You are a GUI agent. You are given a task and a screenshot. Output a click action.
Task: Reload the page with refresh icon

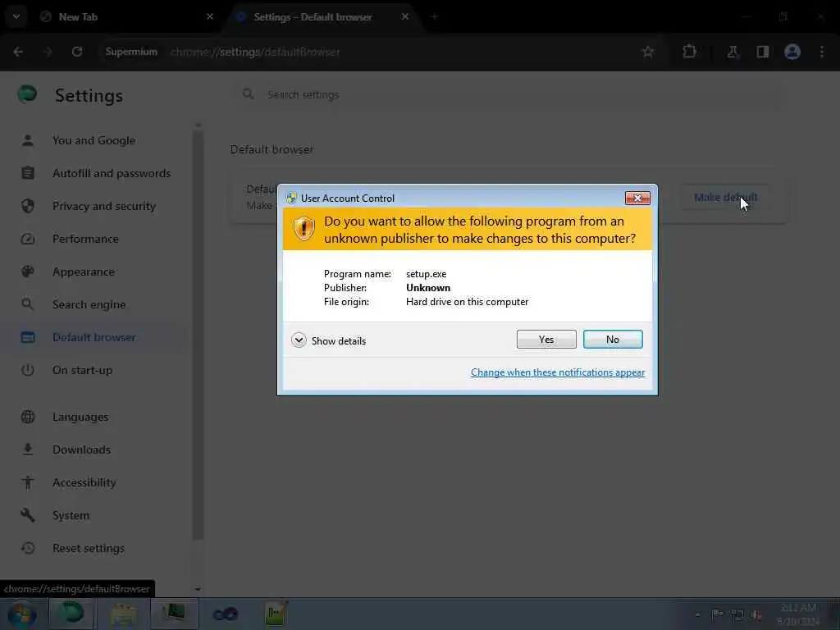coord(77,52)
